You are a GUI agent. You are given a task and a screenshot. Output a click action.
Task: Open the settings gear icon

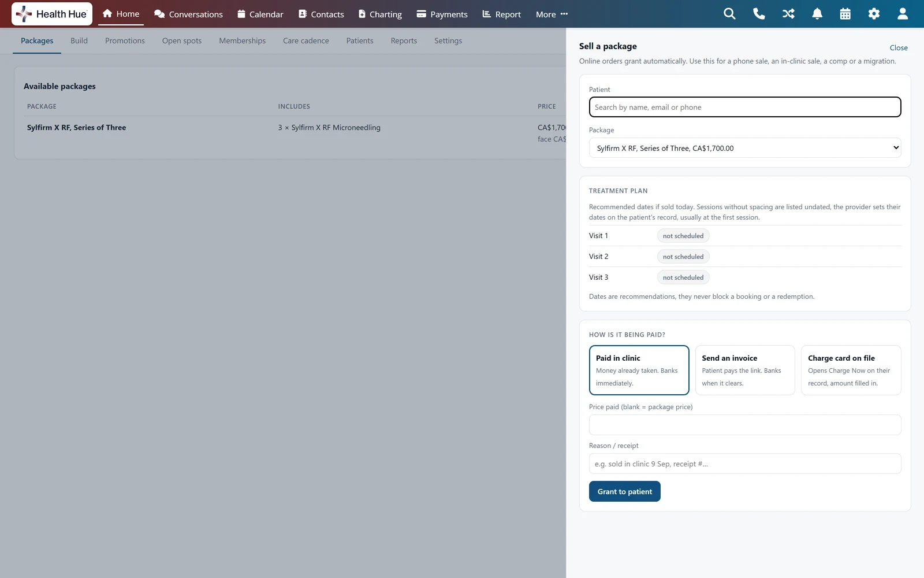[874, 14]
